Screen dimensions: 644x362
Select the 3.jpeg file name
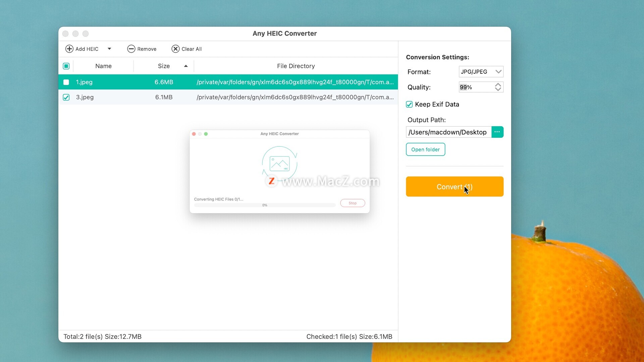(x=85, y=97)
